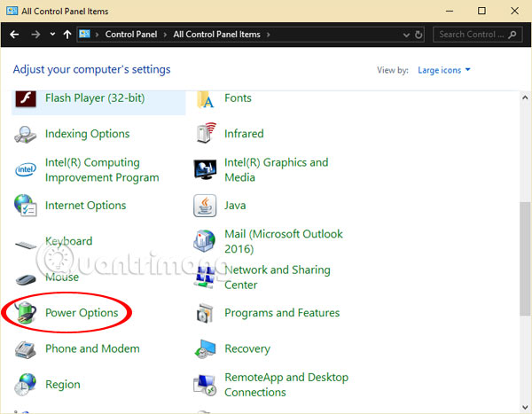532x414 pixels.
Task: Open the Recent locations dropdown arrow
Action: point(52,34)
